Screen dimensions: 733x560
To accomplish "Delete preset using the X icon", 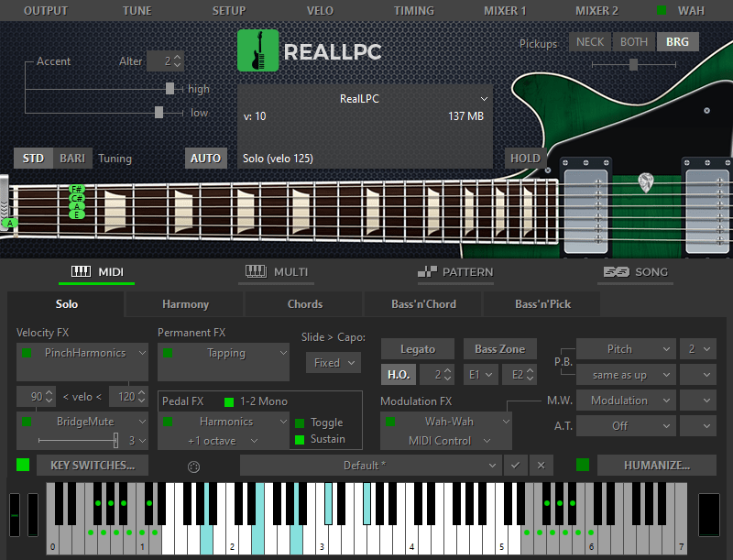I will coord(542,466).
